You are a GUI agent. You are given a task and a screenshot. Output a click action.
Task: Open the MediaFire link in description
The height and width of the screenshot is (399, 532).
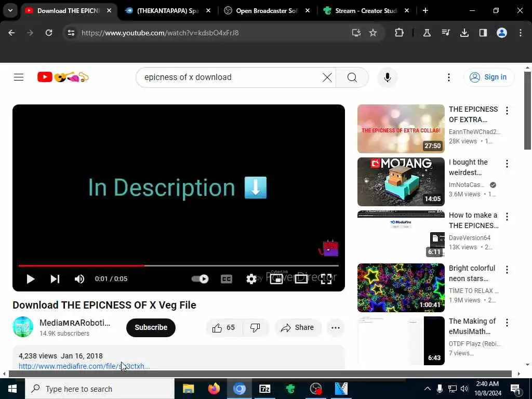[84, 366]
